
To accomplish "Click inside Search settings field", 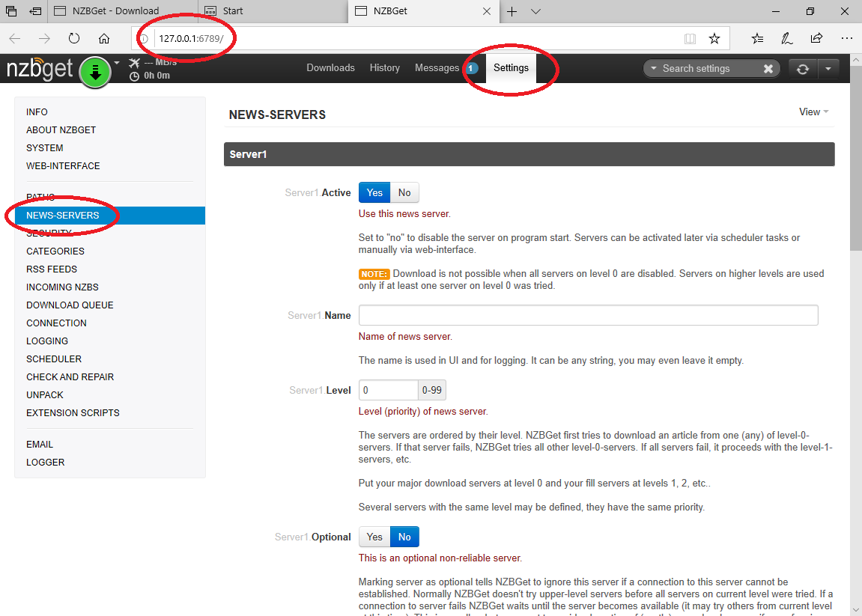I will (x=709, y=68).
